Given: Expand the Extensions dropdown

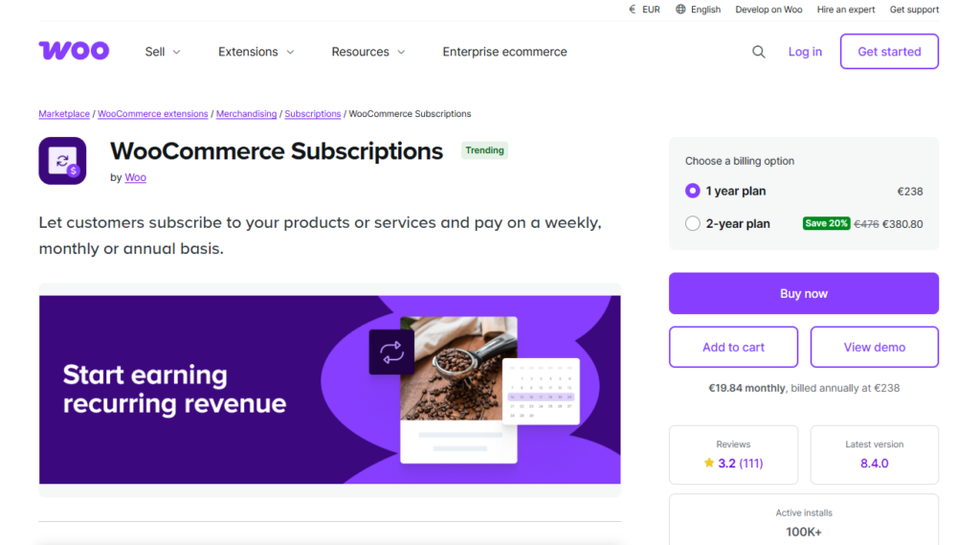Looking at the screenshot, I should tap(256, 52).
